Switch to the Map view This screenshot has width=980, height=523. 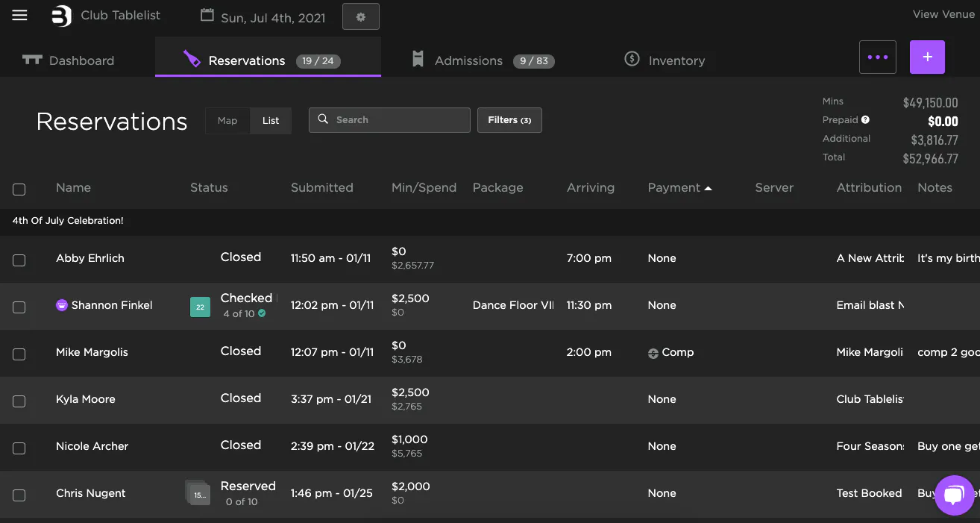click(x=227, y=121)
